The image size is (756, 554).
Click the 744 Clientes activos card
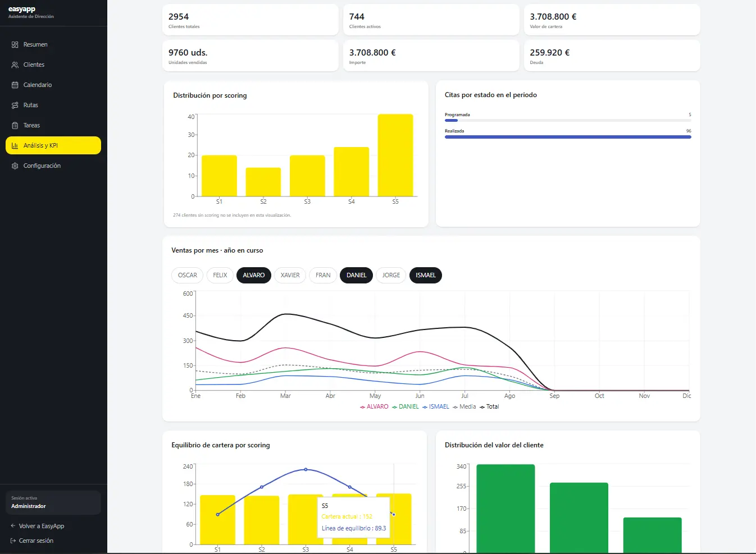[x=431, y=20]
